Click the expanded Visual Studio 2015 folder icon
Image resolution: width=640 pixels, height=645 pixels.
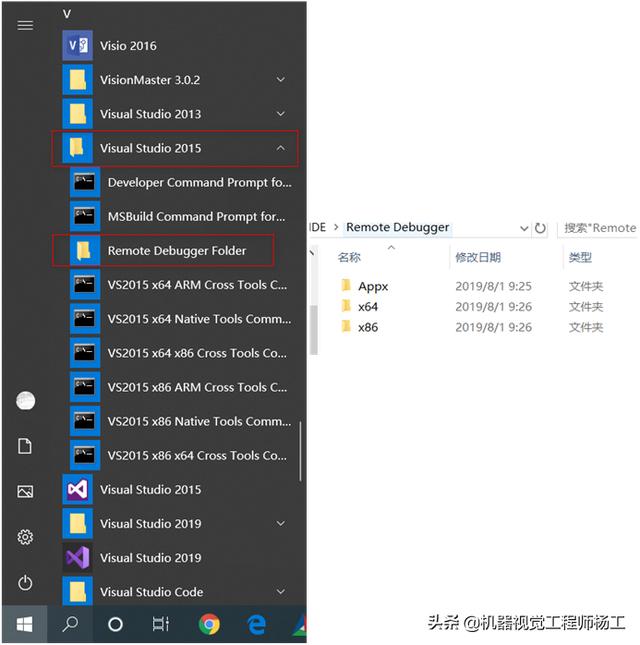[x=77, y=148]
